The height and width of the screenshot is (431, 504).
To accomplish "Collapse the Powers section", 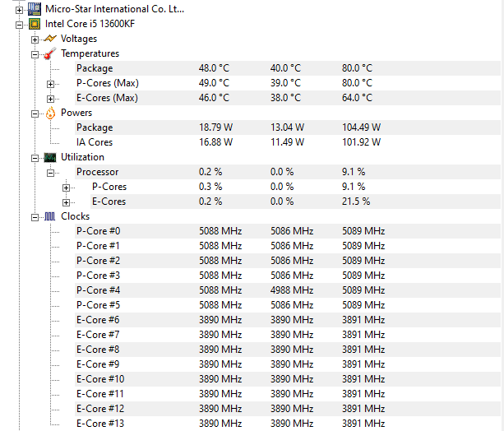I will [x=35, y=114].
